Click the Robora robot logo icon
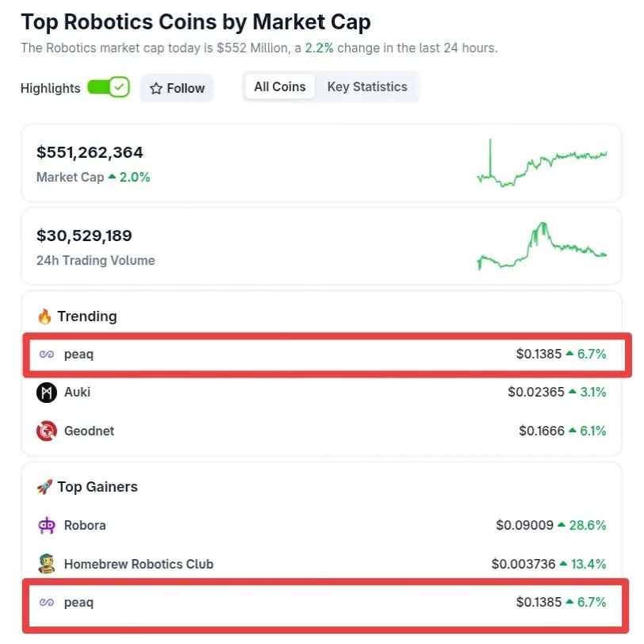644x644 pixels. click(47, 525)
